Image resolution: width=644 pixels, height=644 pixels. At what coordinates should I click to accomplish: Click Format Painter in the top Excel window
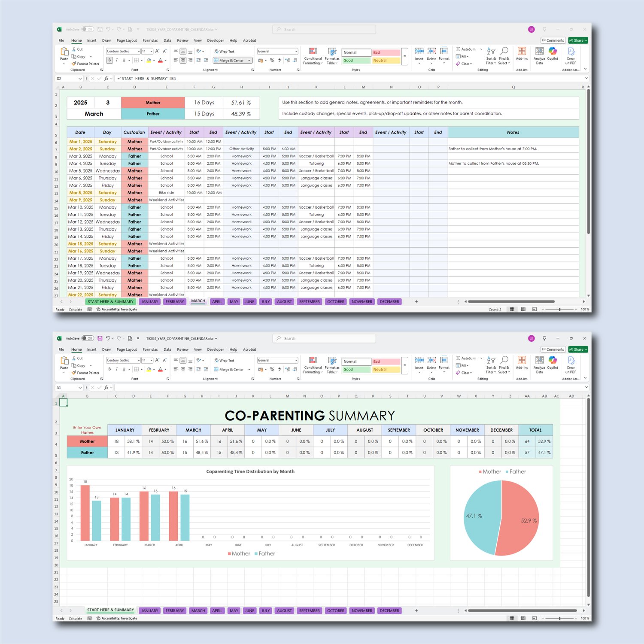[85, 64]
